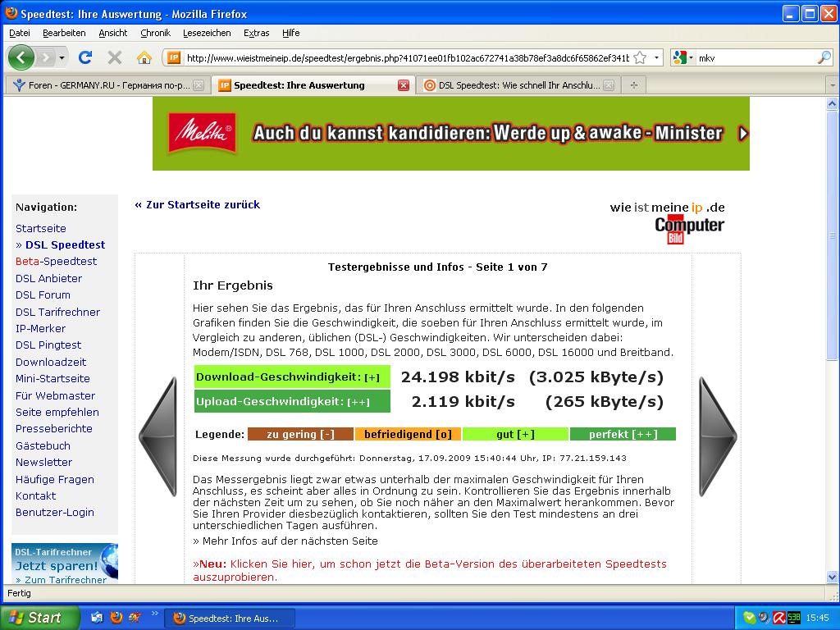
Task: Click the red Avira tray icon
Action: [x=779, y=618]
